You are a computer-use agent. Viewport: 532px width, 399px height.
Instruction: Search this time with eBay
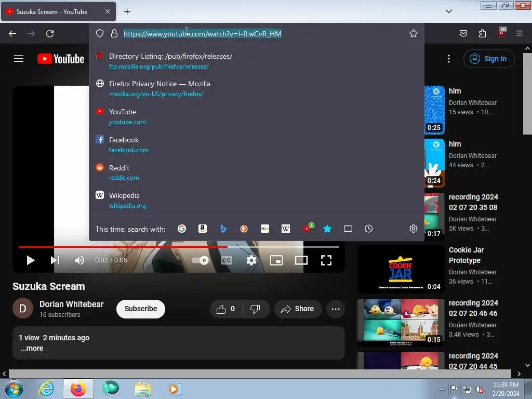click(265, 229)
